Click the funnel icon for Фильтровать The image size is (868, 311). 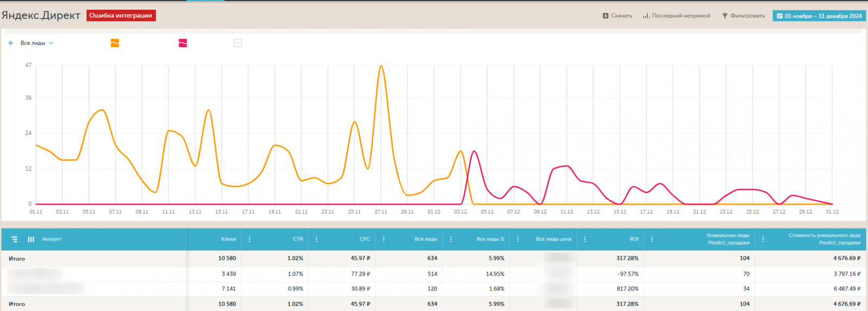pos(725,16)
